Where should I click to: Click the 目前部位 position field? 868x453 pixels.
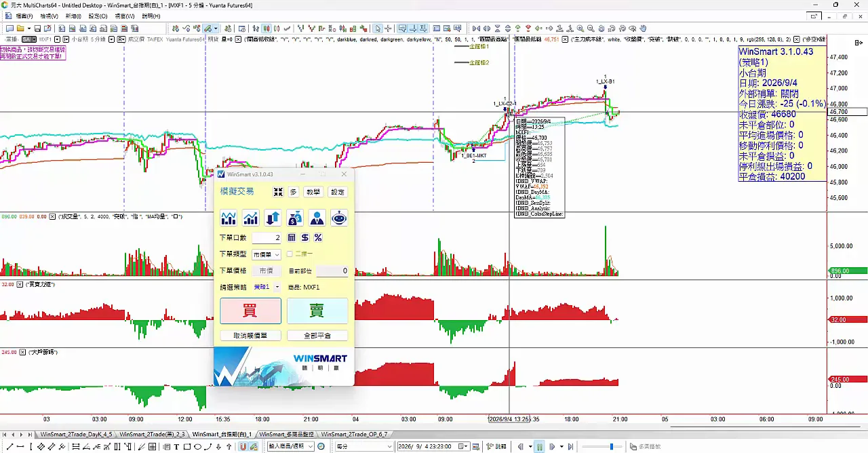tap(332, 271)
